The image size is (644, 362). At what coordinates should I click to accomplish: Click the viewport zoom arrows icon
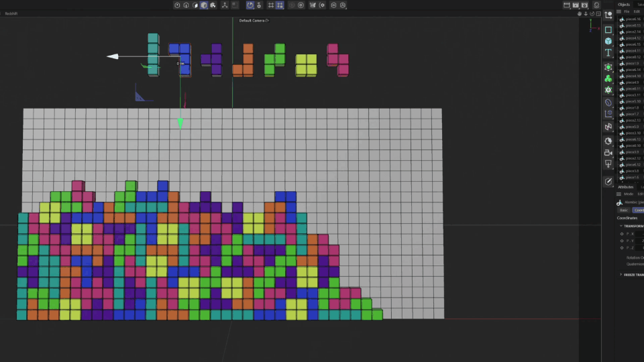tap(586, 13)
